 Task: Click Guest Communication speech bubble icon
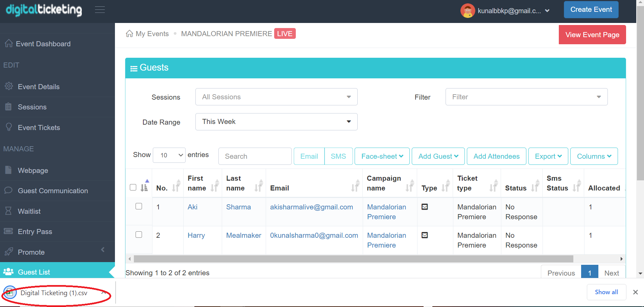point(8,190)
